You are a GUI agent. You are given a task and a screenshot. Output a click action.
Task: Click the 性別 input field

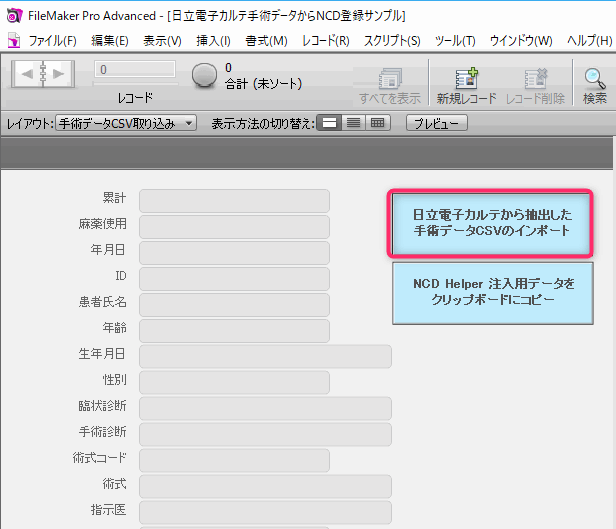pyautogui.click(x=235, y=383)
